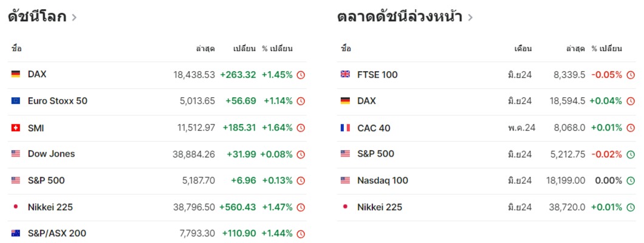Click the green clock icon in Nasdaq 100 row
The width and height of the screenshot is (644, 243).
click(631, 180)
